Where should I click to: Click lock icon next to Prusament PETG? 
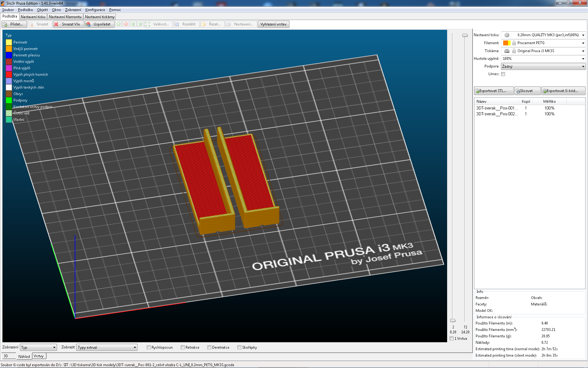(514, 43)
